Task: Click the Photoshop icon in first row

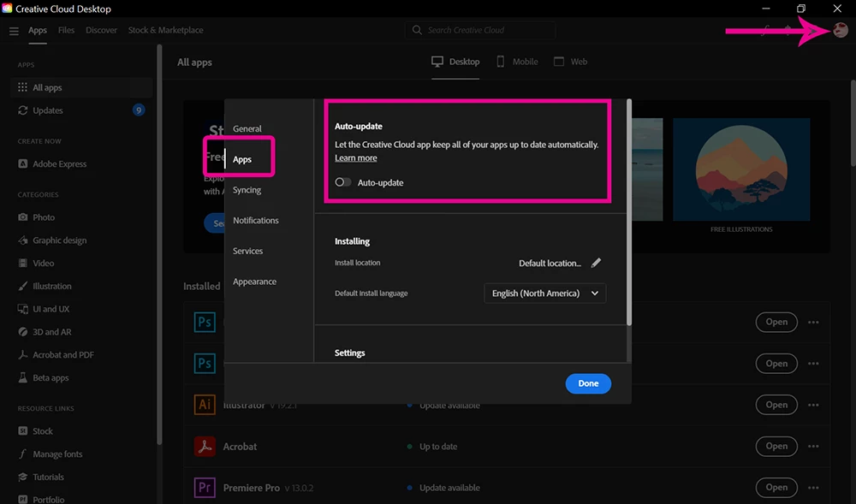Action: point(205,322)
